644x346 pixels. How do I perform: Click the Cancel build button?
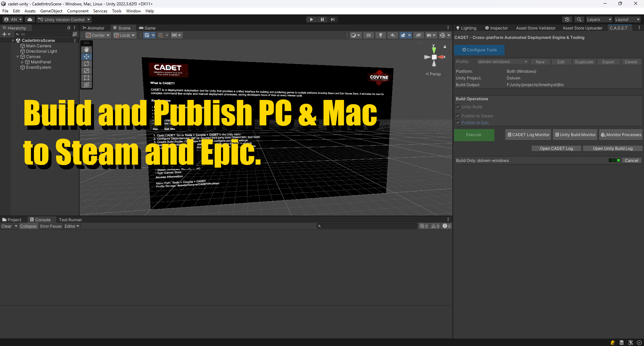(x=631, y=161)
